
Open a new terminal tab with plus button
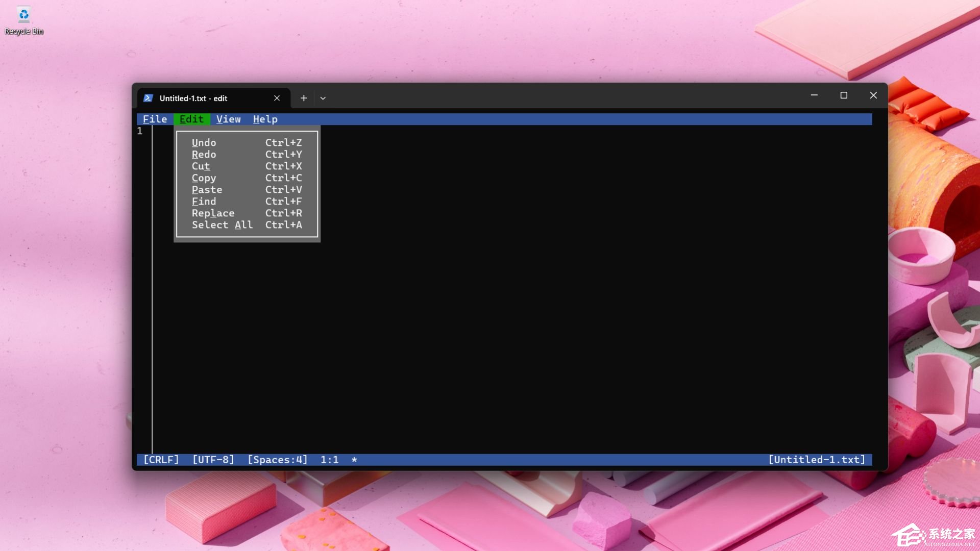tap(304, 98)
